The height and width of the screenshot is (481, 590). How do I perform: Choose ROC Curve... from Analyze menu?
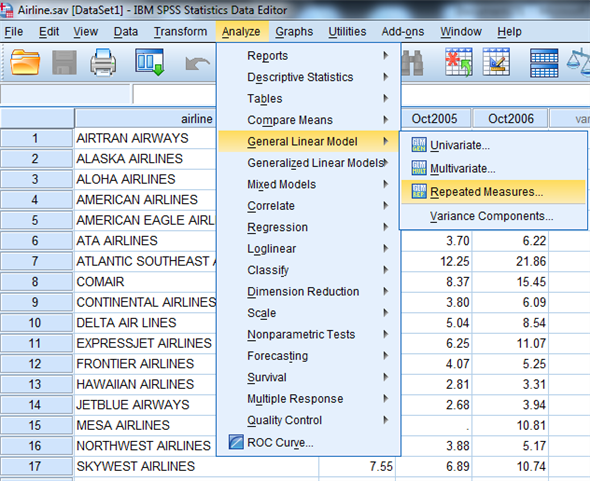309,442
